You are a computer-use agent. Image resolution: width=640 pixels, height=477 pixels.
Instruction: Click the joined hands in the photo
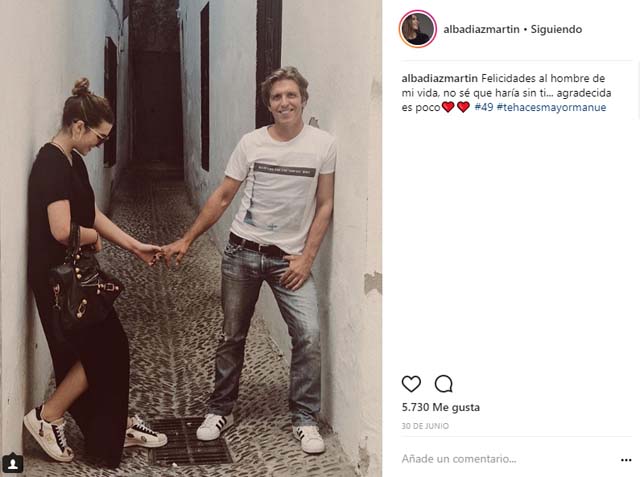pos(162,253)
